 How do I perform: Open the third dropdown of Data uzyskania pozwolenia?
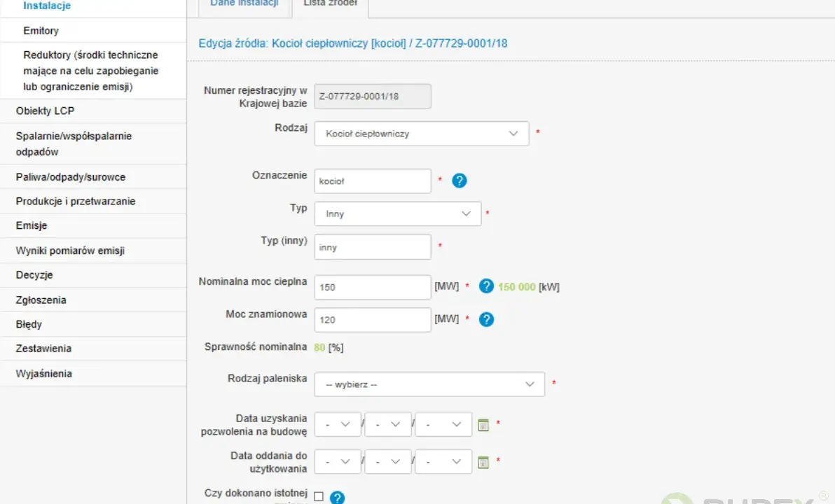[x=443, y=425]
